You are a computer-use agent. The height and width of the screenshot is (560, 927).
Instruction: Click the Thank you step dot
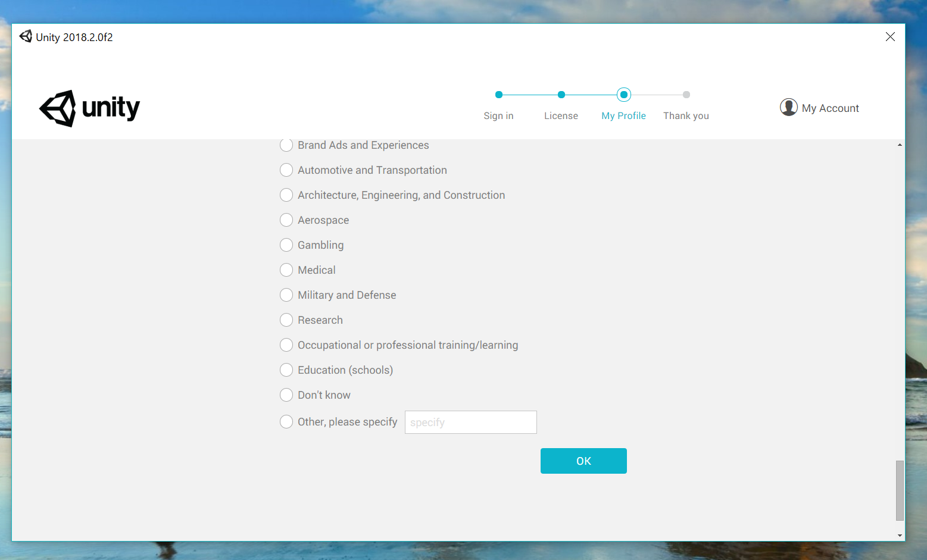pos(686,95)
